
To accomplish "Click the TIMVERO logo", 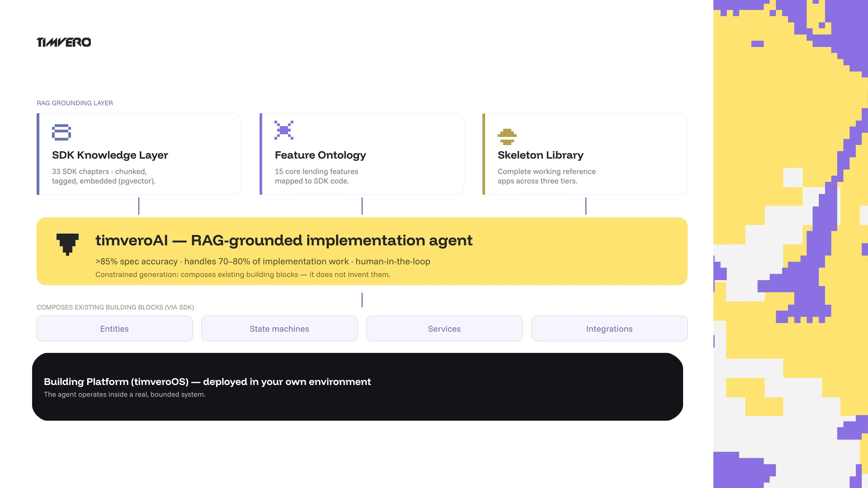I will tap(64, 42).
